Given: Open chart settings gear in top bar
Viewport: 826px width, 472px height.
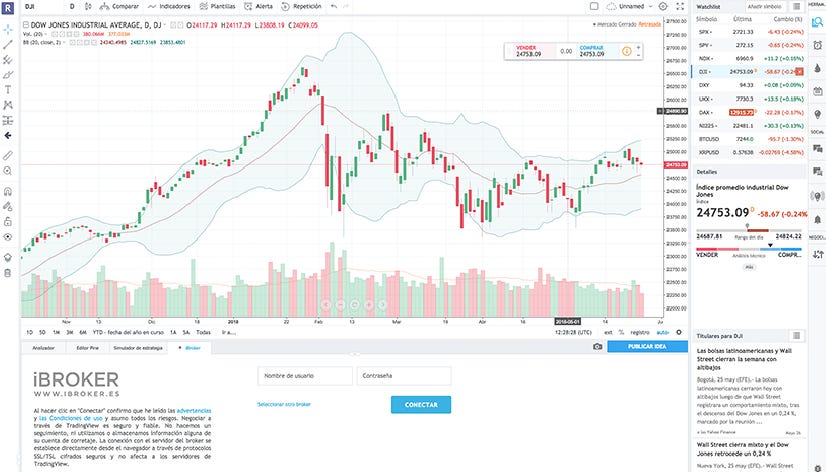Looking at the screenshot, I should click(x=663, y=6).
